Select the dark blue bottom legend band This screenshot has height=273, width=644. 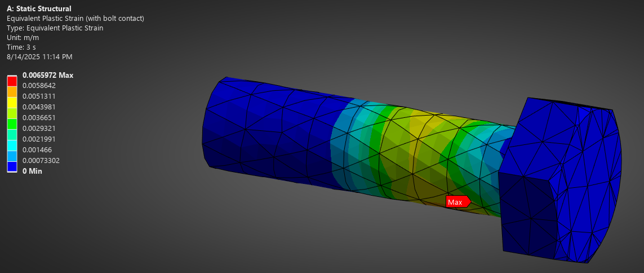pos(12,166)
